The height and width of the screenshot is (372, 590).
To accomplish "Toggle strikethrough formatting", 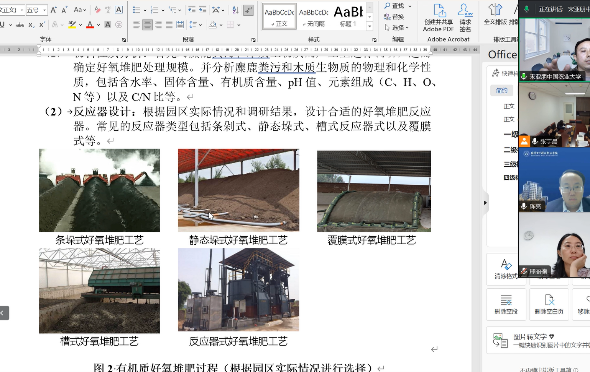I will point(20,25).
